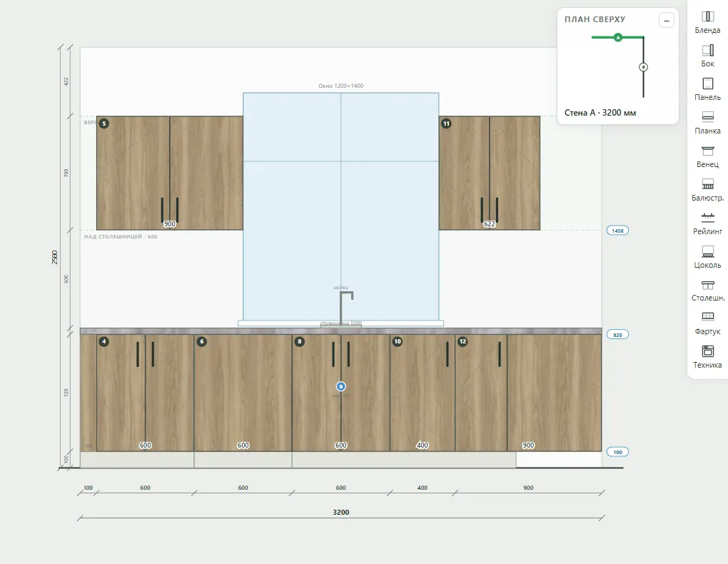The width and height of the screenshot is (728, 564).
Task: Collapse the План сверху panel
Action: click(666, 20)
